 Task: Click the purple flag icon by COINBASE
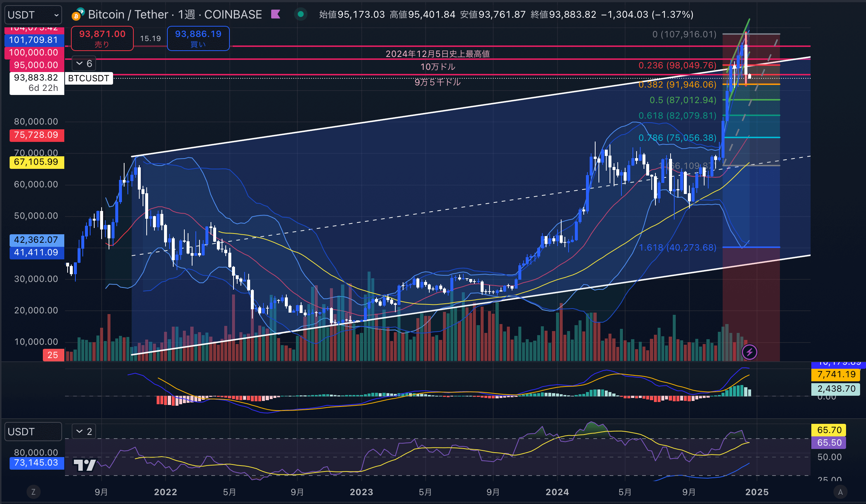click(276, 14)
